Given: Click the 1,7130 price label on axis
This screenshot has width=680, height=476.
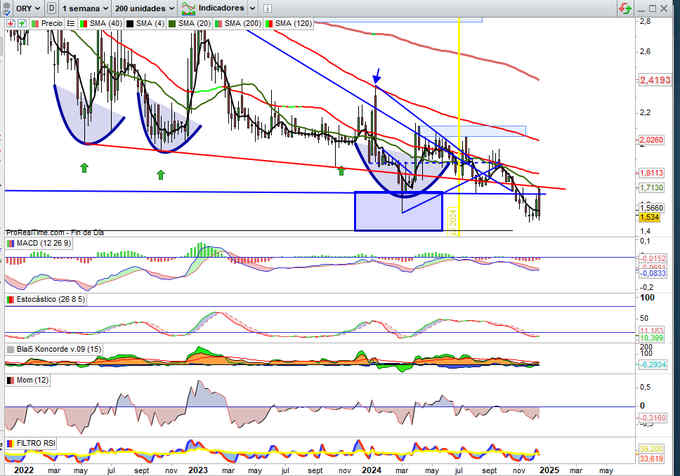Looking at the screenshot, I should pyautogui.click(x=652, y=188).
